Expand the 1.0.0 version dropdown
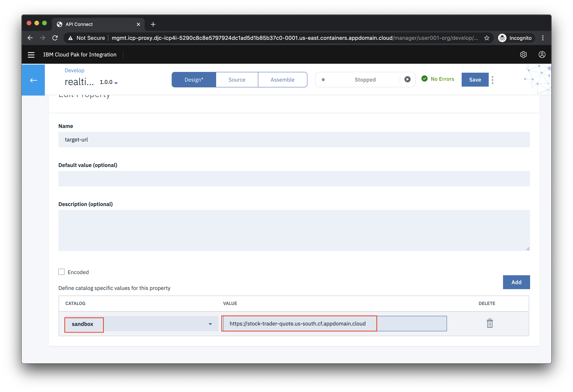The height and width of the screenshot is (392, 573). point(109,82)
